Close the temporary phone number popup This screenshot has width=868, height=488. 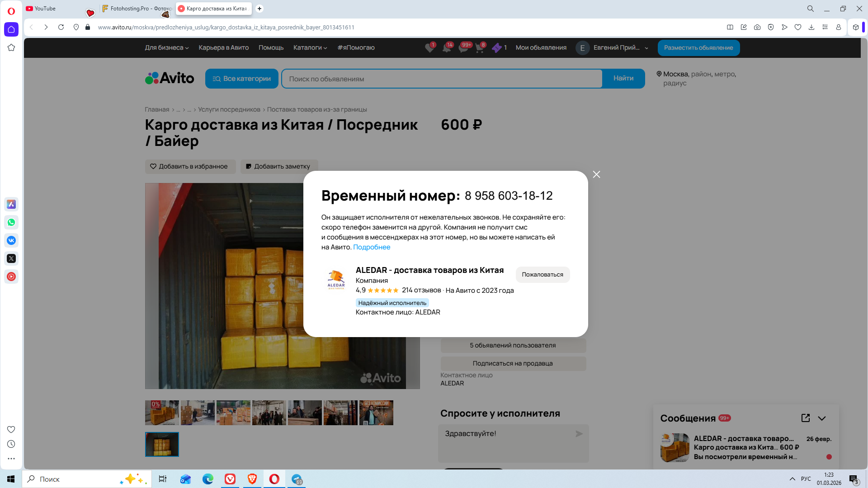click(x=596, y=174)
